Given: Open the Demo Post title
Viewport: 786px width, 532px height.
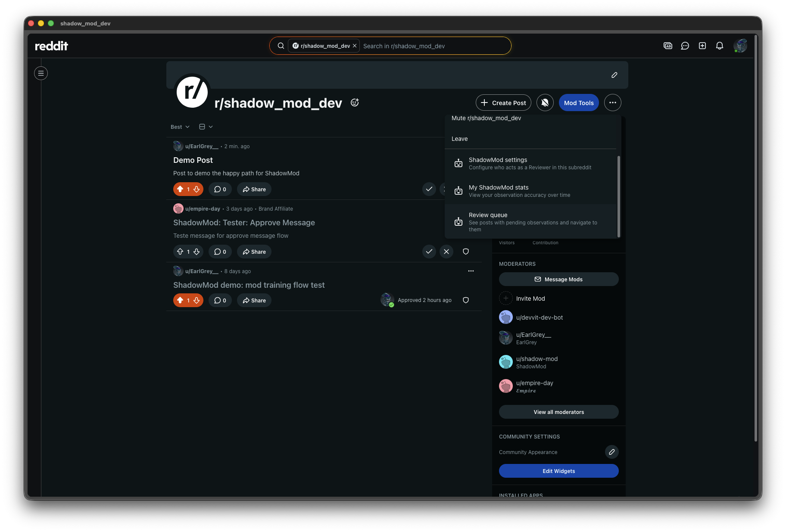Looking at the screenshot, I should point(193,160).
